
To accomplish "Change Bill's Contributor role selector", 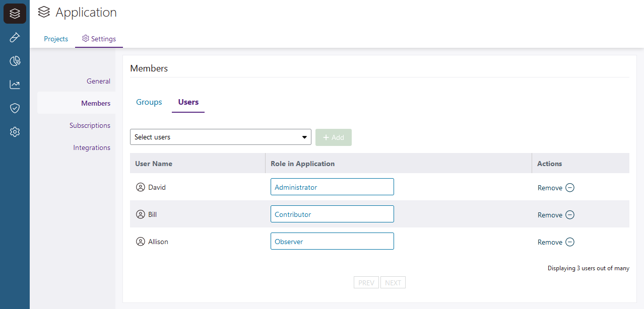I will coord(332,214).
